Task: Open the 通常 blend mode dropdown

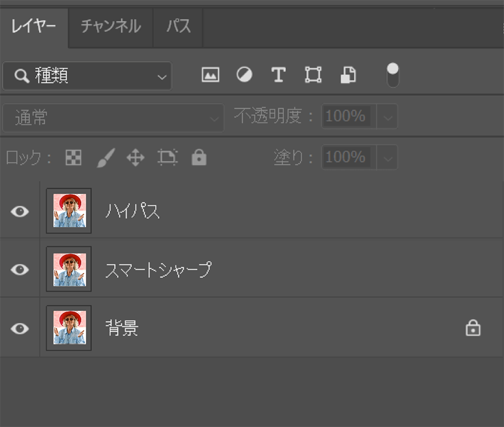Action: [x=113, y=118]
